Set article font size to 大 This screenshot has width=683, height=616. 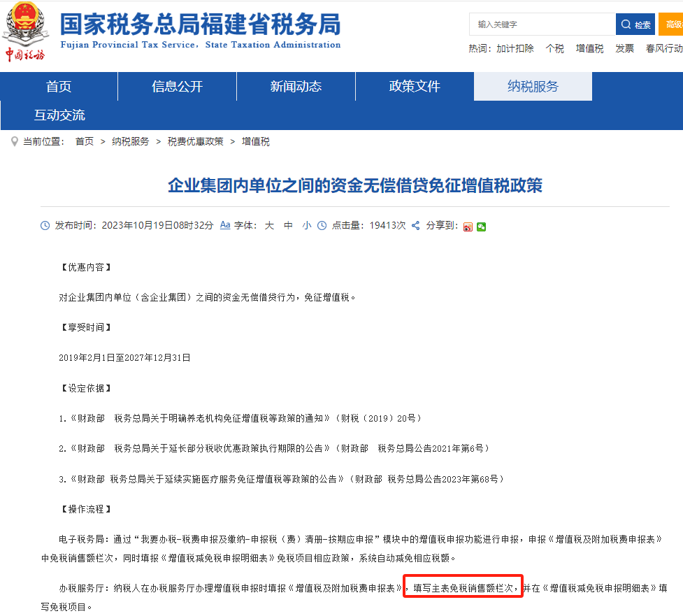click(268, 225)
